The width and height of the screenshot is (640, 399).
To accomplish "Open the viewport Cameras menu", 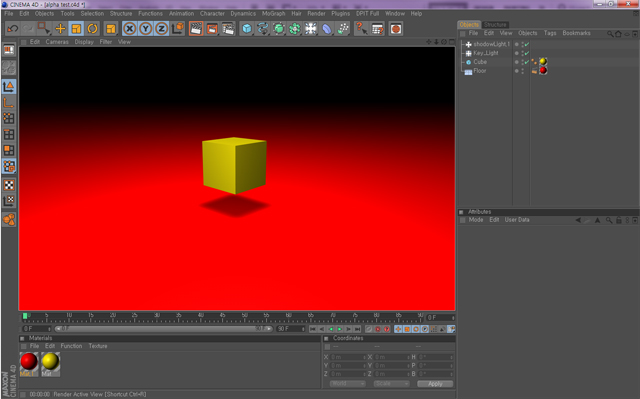I will pos(57,42).
